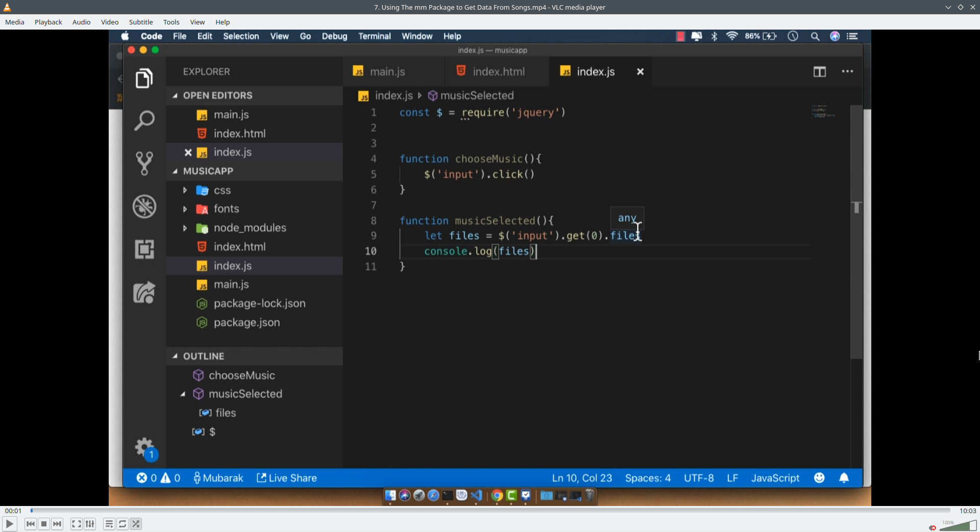
Task: Open the Terminal menu in VS Code
Action: click(x=375, y=36)
